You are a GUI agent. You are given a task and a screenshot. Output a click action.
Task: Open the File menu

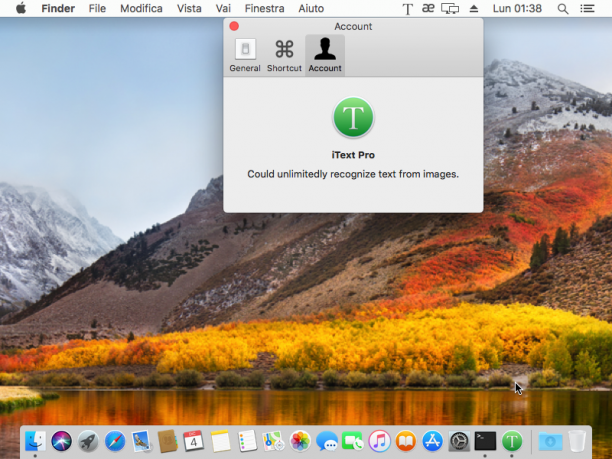[x=97, y=8]
